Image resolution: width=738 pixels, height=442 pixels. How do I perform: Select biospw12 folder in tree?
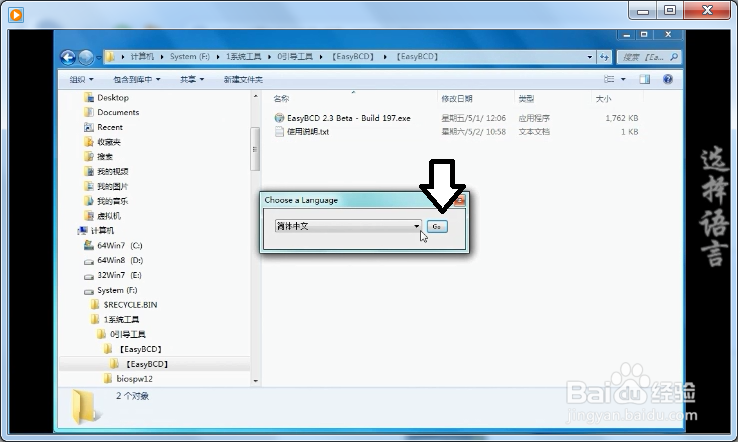pyautogui.click(x=134, y=379)
